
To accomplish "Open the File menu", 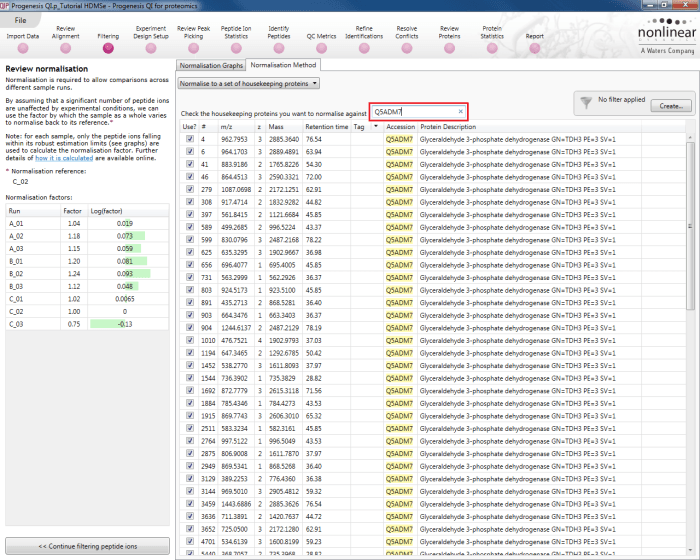I will coord(20,20).
